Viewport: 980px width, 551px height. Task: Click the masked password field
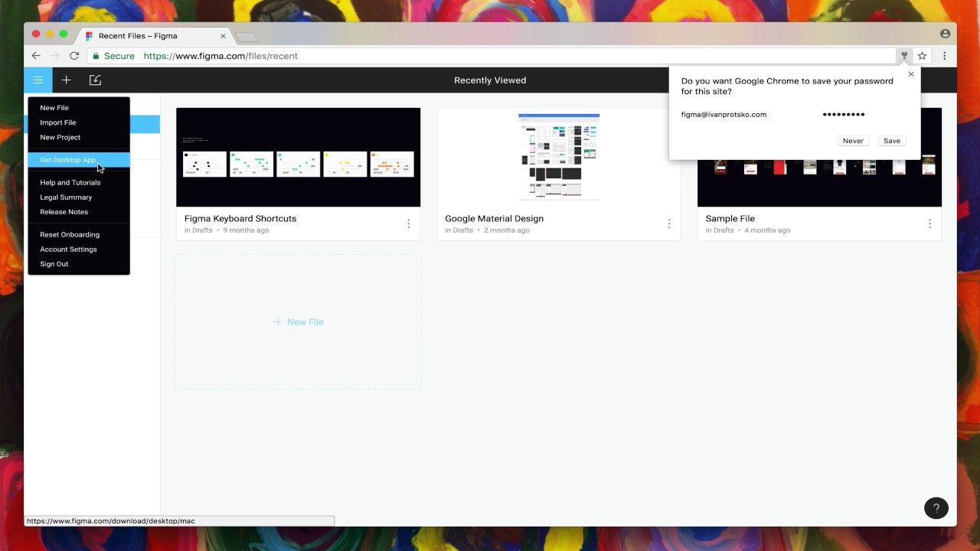point(844,115)
